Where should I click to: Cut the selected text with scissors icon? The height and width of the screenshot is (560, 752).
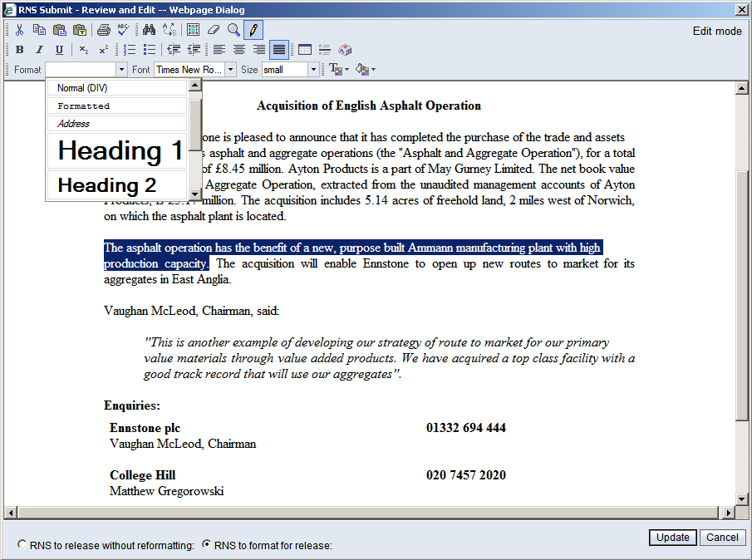[19, 30]
